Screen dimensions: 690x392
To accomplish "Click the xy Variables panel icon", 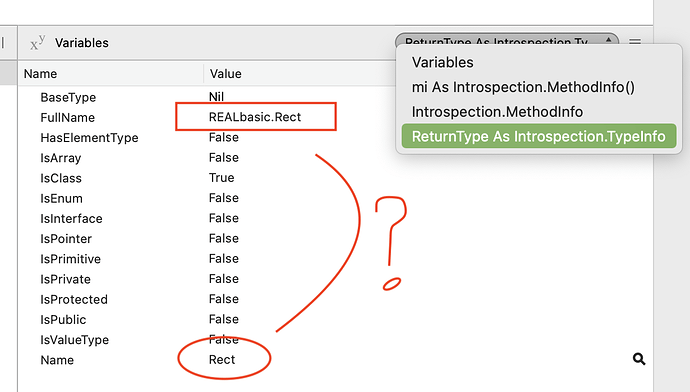I will coord(37,43).
